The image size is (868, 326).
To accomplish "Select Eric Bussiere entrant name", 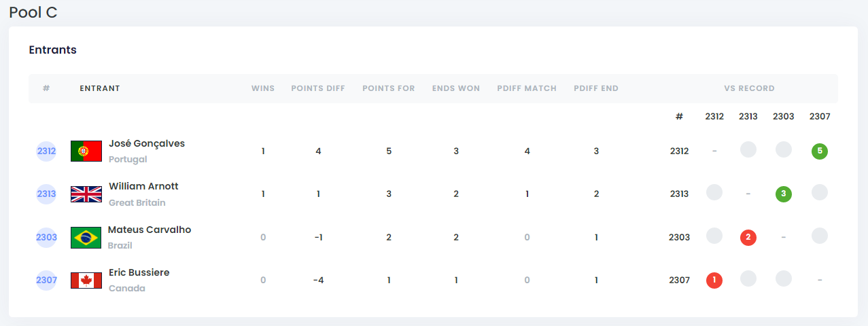I will click(139, 272).
